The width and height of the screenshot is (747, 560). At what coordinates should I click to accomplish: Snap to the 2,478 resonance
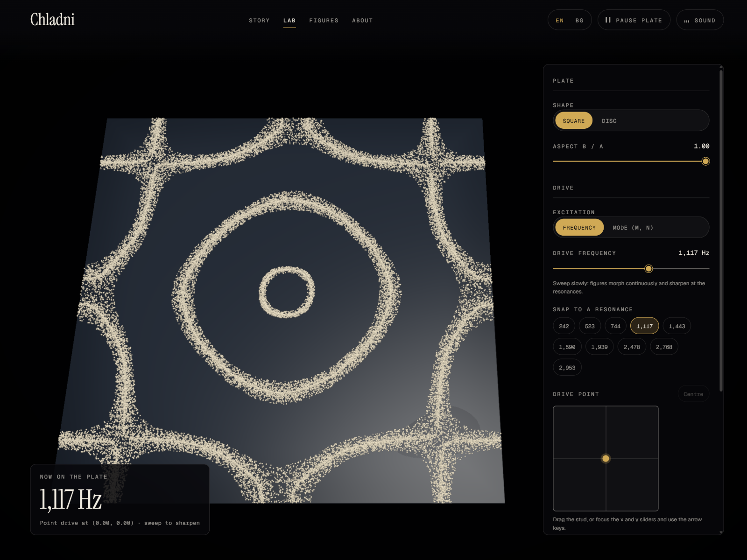click(x=632, y=347)
